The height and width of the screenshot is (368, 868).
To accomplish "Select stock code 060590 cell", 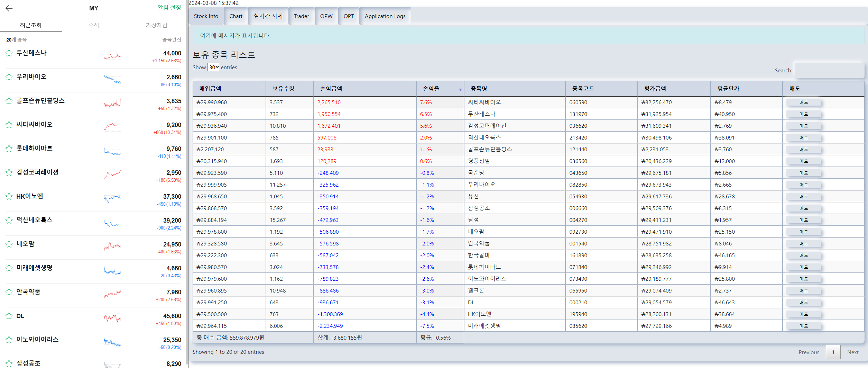I will [x=601, y=102].
